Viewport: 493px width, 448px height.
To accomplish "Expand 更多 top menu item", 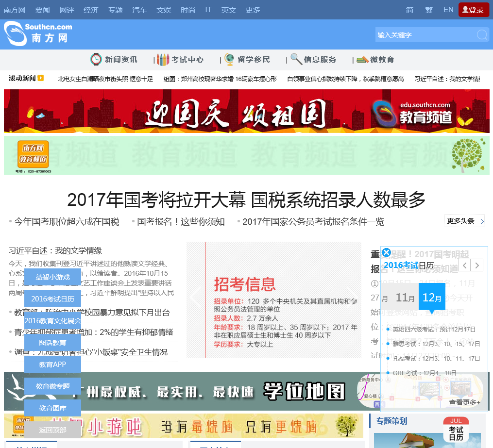I will [x=253, y=10].
